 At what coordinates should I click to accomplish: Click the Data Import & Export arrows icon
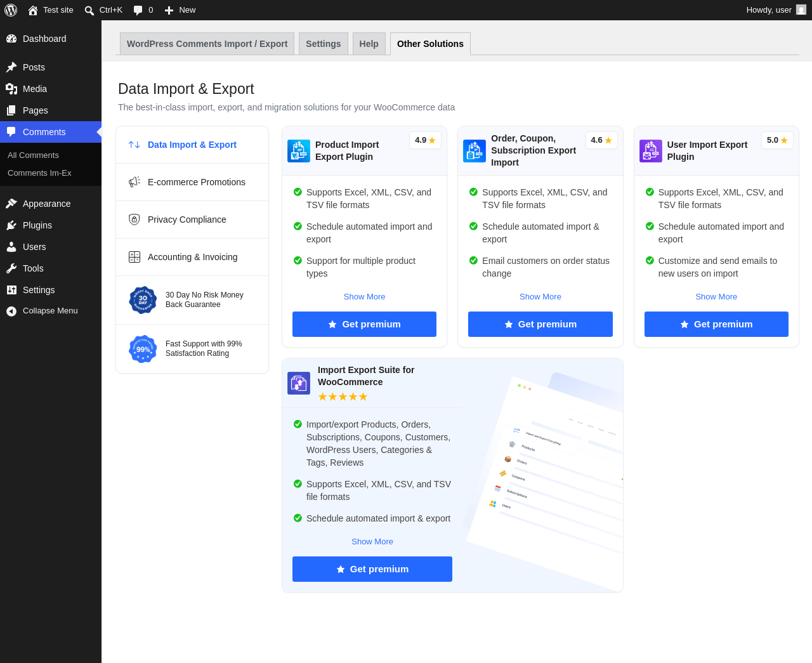[x=134, y=145]
